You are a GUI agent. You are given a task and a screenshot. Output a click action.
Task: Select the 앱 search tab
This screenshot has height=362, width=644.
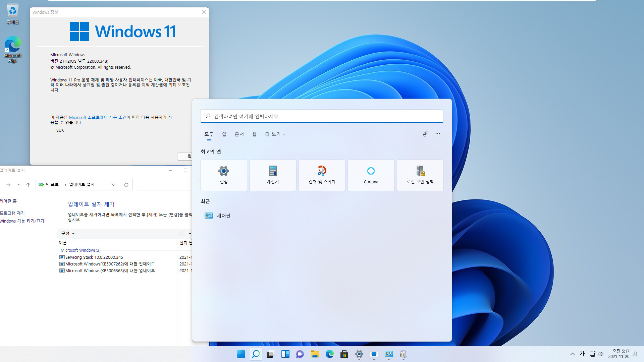[x=224, y=134]
